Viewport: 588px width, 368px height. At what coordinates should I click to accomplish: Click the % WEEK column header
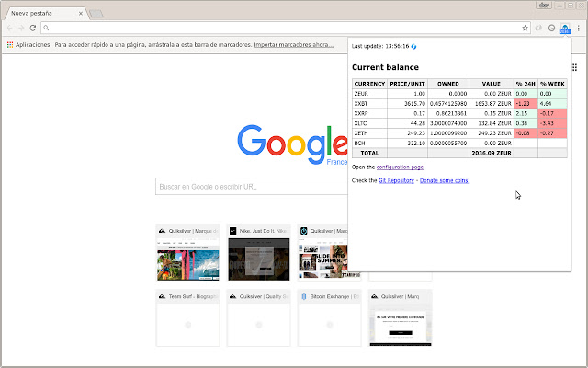(552, 84)
